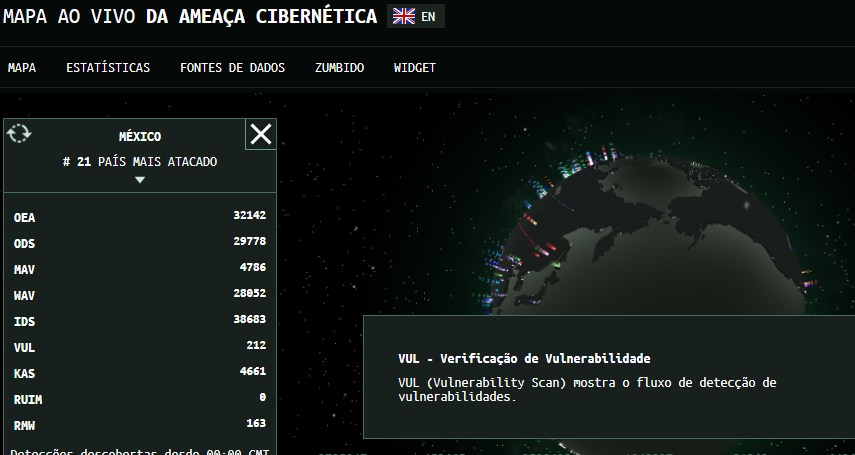
Task: Click the # 21 País Mais Atacado text
Action: pyautogui.click(x=140, y=161)
